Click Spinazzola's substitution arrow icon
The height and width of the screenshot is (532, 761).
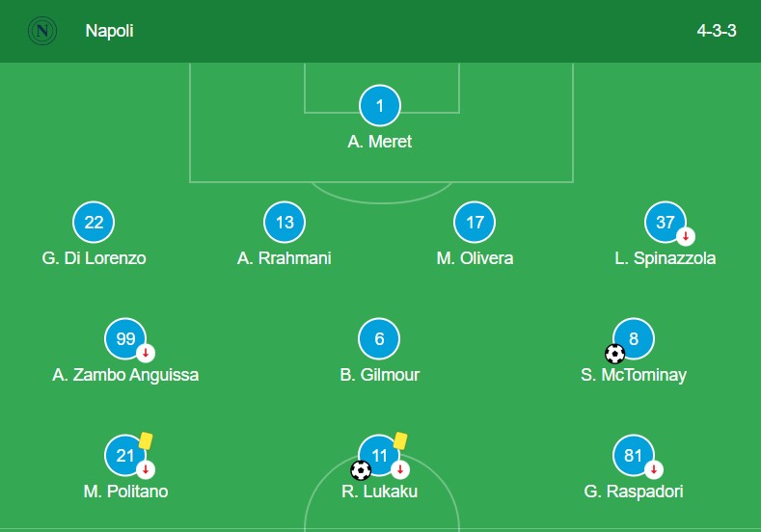[x=686, y=237]
